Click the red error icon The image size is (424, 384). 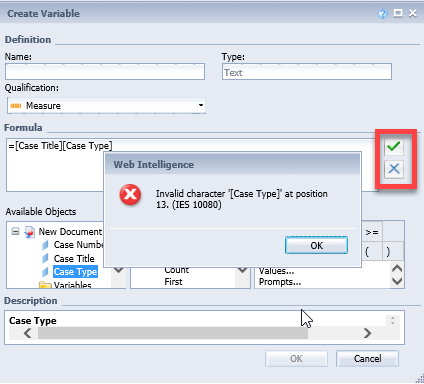[130, 194]
